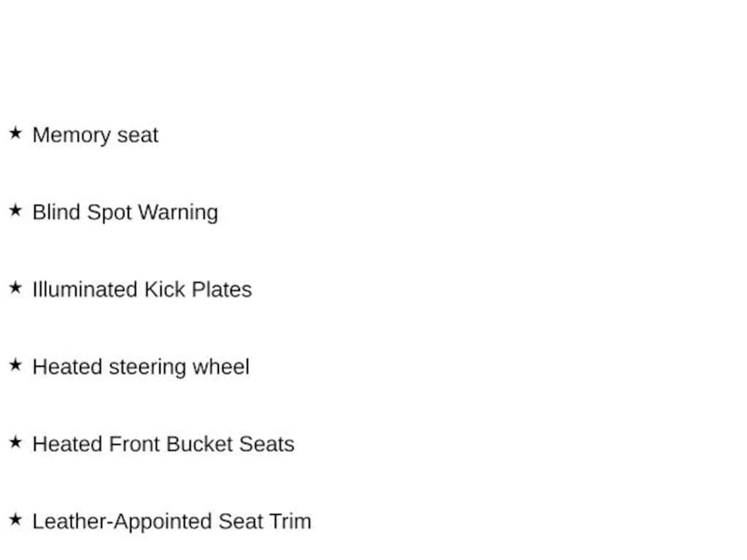
Task: Click the star beside Blind Spot Warning
Action: [x=15, y=211]
